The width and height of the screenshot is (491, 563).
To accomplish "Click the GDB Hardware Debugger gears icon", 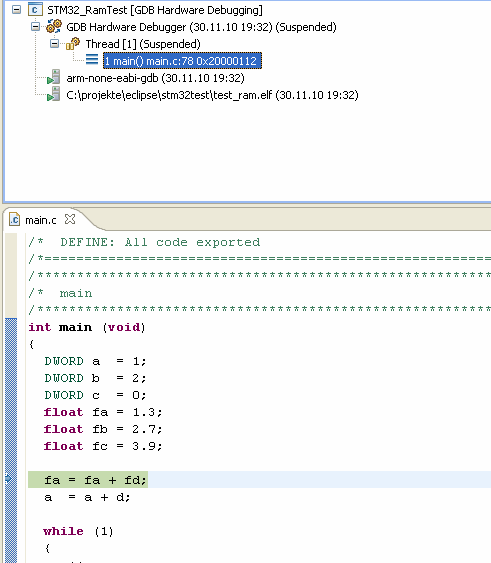I will click(54, 26).
